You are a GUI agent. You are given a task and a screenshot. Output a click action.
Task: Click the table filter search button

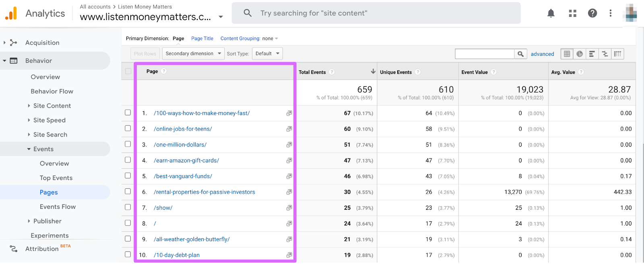520,54
